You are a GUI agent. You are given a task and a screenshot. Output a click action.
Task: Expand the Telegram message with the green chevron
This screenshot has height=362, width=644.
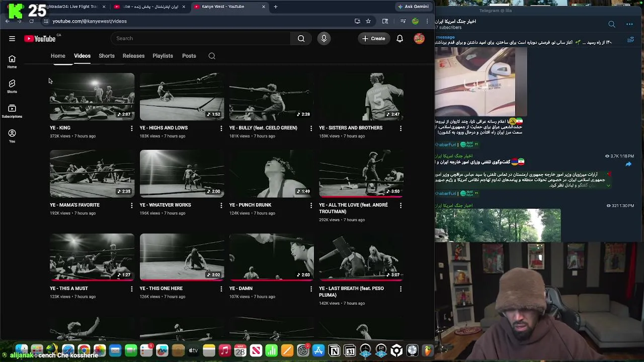click(x=608, y=186)
